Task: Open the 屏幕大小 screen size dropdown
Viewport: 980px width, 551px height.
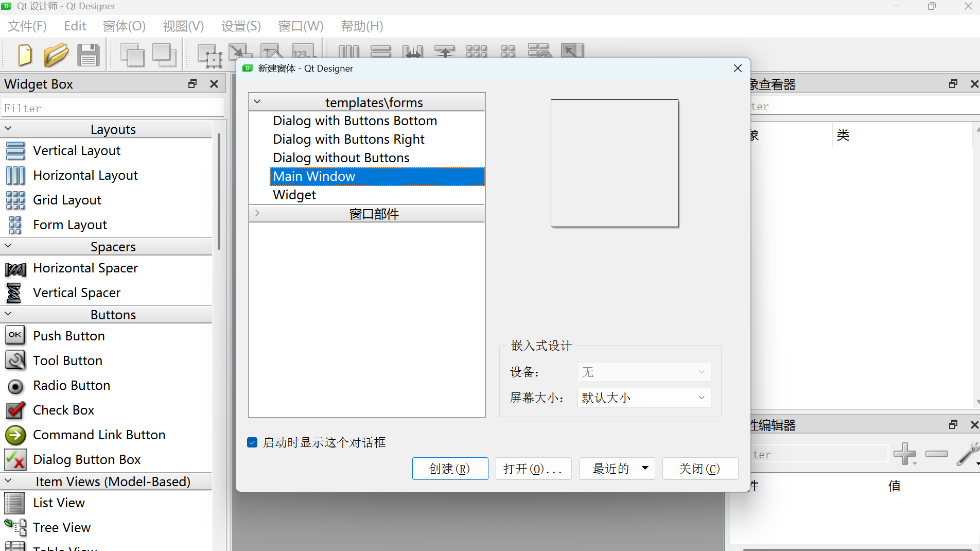Action: tap(644, 398)
